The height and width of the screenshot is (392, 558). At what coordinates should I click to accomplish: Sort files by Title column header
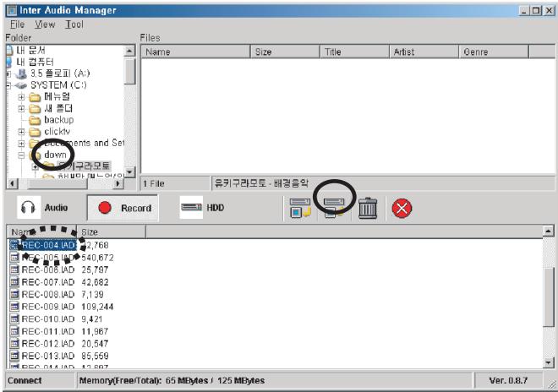tap(355, 52)
